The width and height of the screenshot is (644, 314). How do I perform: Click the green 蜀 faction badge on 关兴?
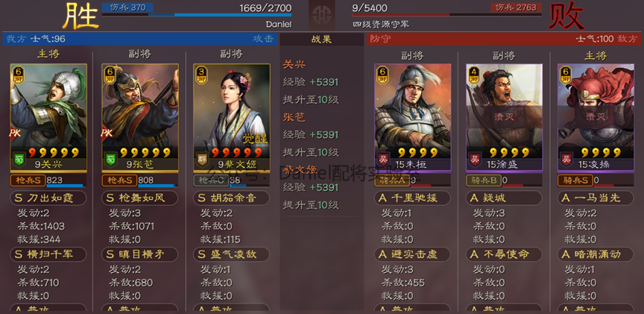tap(19, 159)
